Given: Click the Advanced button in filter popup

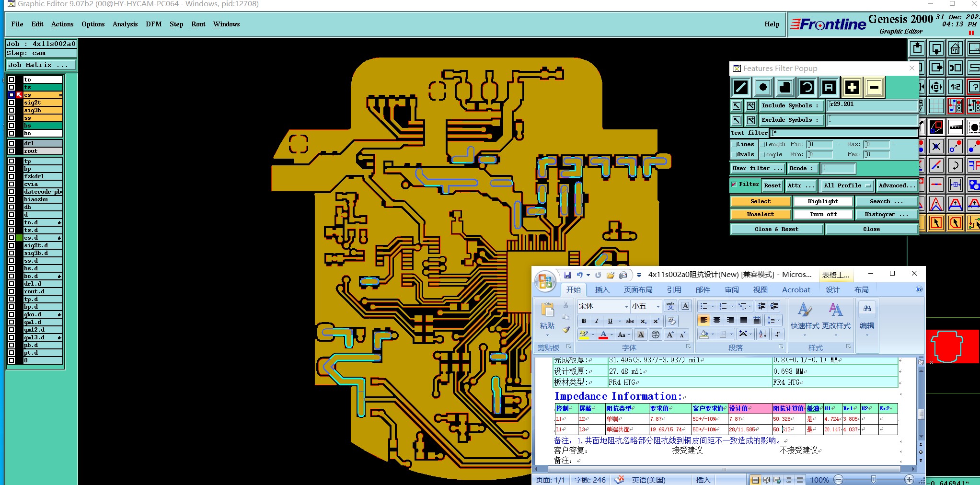Looking at the screenshot, I should point(897,185).
